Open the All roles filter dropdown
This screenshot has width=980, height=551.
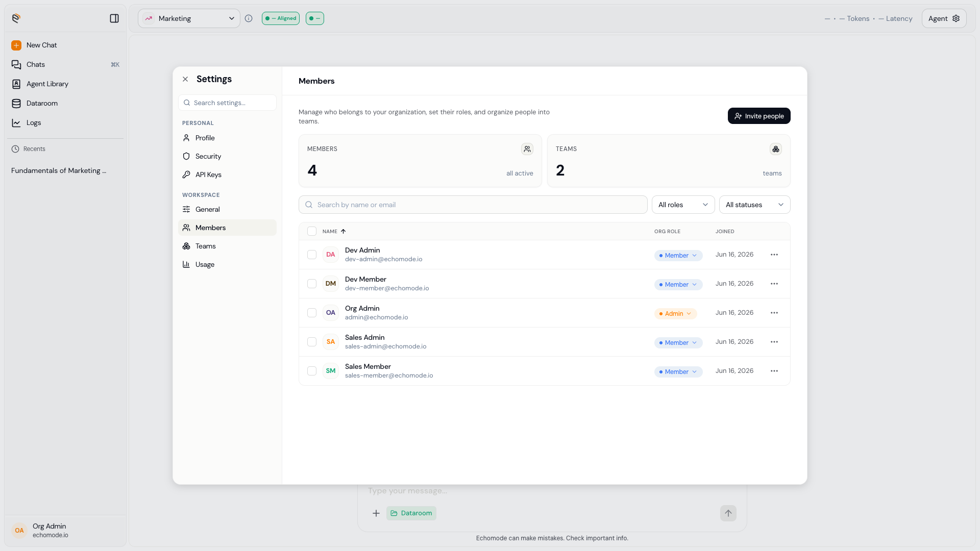tap(683, 205)
